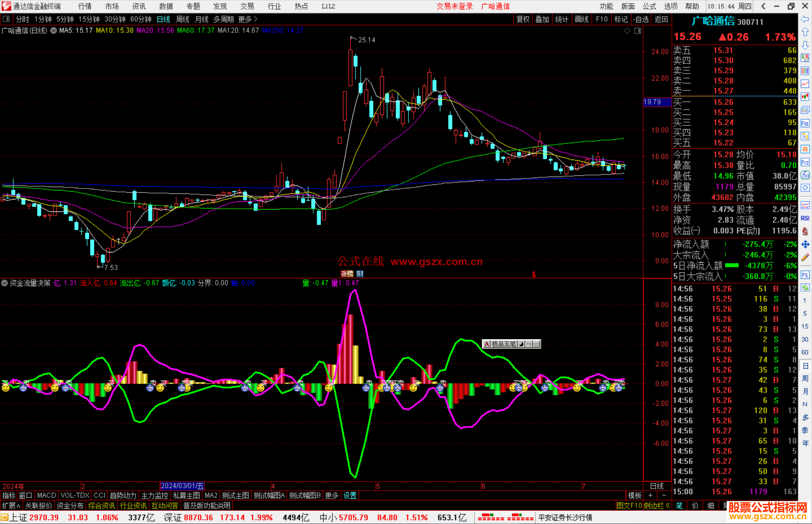Screen dimensions: 812x524
Task: Collapse the 侧边栏 sidebar chevron
Action: [668, 506]
